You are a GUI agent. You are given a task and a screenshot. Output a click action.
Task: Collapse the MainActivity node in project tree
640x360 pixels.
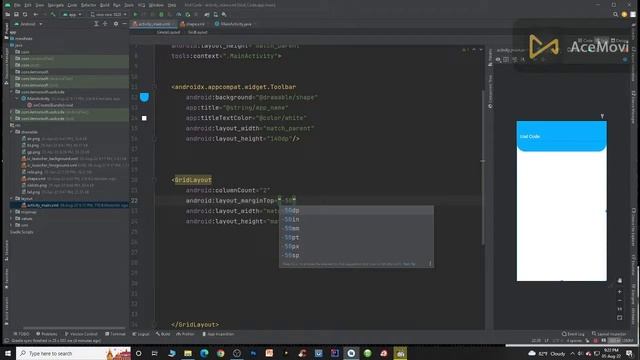pos(17,98)
